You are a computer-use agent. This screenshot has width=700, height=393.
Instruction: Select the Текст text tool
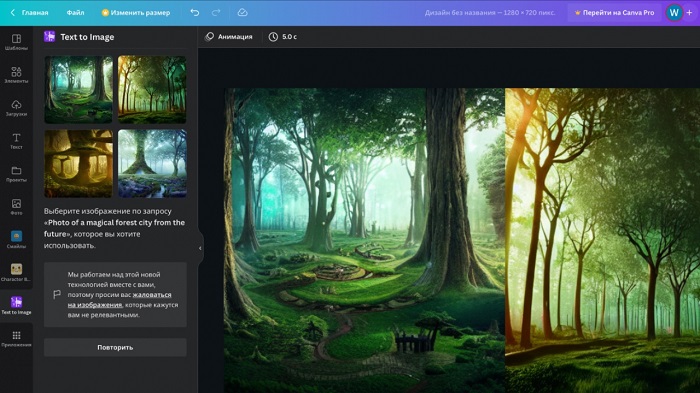[x=16, y=141]
